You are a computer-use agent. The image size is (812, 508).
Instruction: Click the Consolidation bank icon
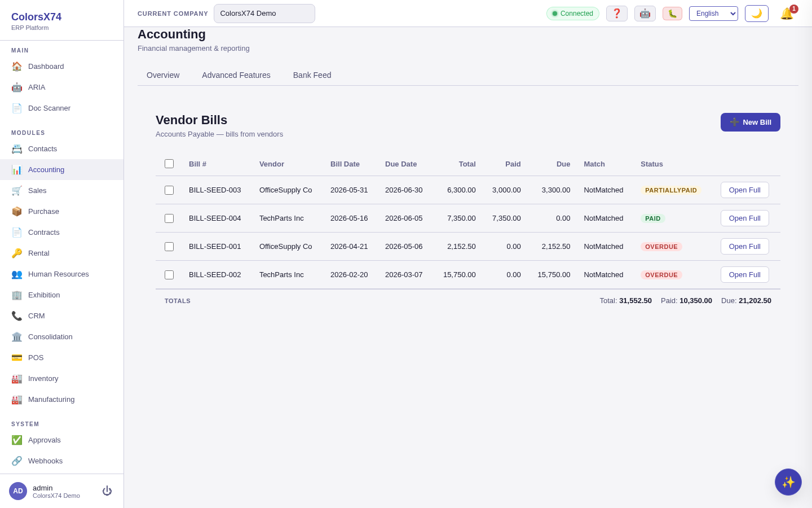tap(17, 336)
